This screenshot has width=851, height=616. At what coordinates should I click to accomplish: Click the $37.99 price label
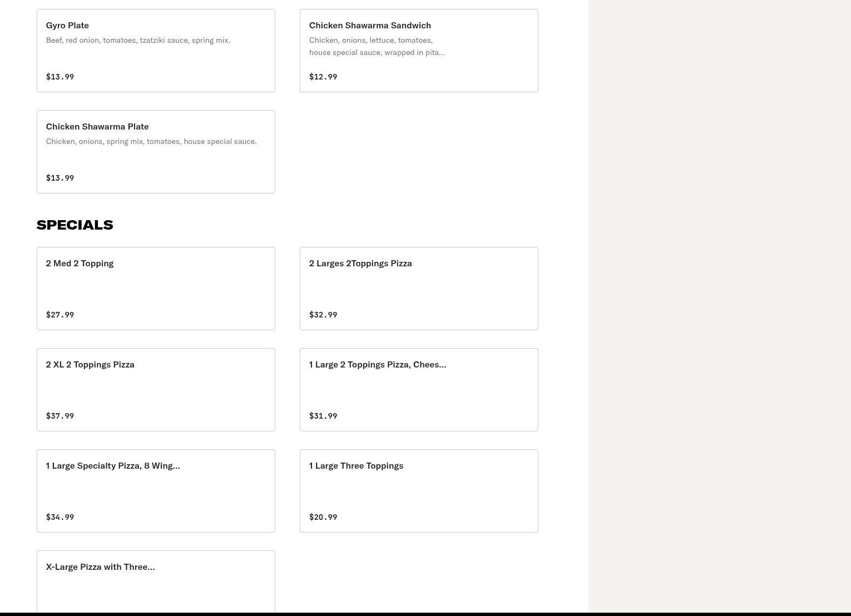[60, 416]
